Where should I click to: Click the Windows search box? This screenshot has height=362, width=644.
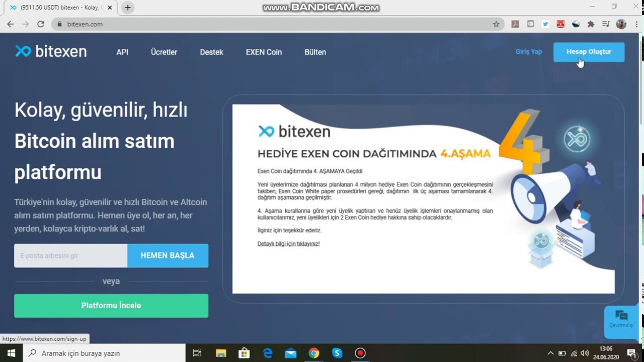105,353
